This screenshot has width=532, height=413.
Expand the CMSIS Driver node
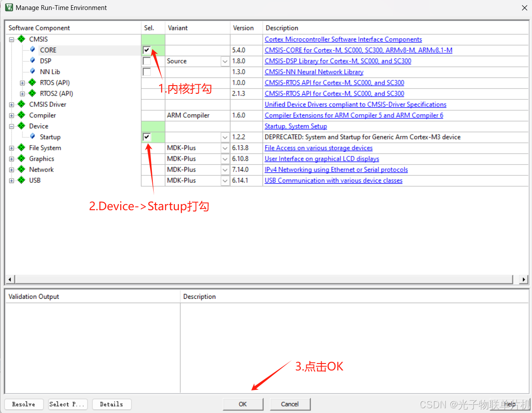(x=12, y=105)
